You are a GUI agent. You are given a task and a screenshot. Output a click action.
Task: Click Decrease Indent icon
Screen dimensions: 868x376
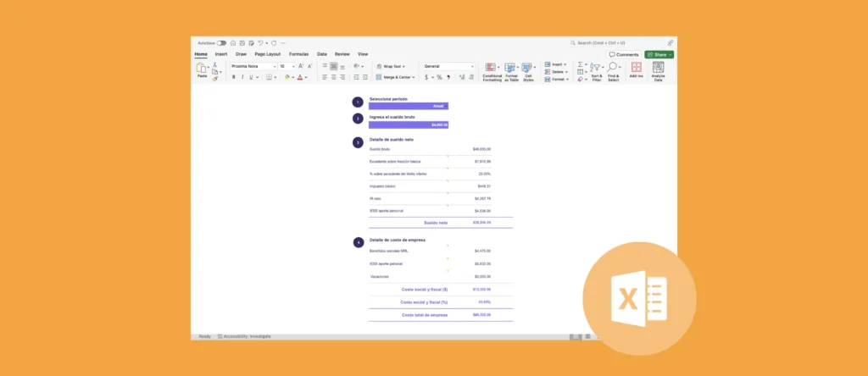357,77
